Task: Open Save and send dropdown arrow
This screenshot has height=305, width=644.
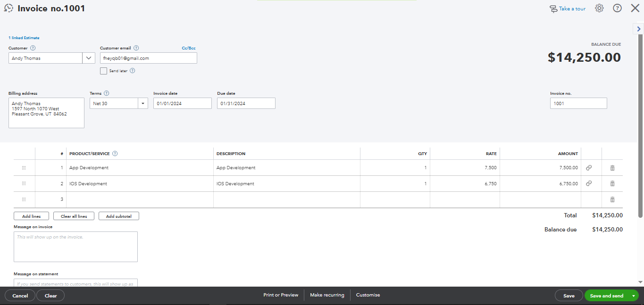Action: click(633, 296)
